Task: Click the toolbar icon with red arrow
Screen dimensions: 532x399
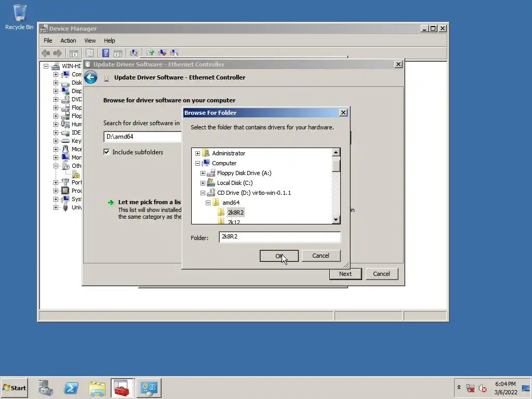Action: click(x=162, y=52)
